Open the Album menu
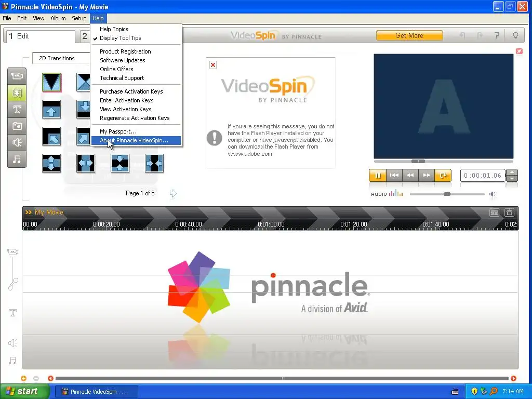The image size is (532, 399). click(x=58, y=18)
